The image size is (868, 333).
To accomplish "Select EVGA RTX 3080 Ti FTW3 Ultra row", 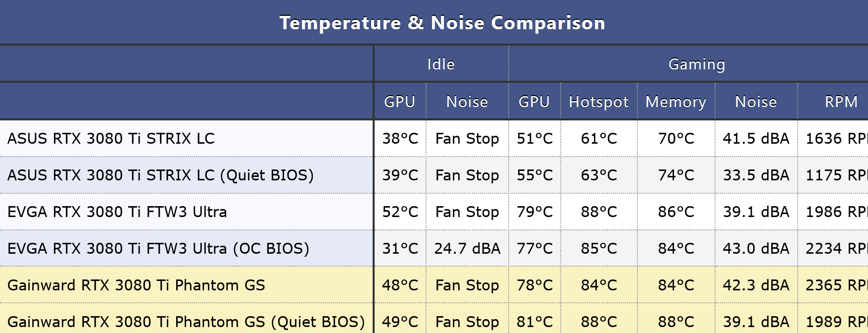I will (x=434, y=212).
